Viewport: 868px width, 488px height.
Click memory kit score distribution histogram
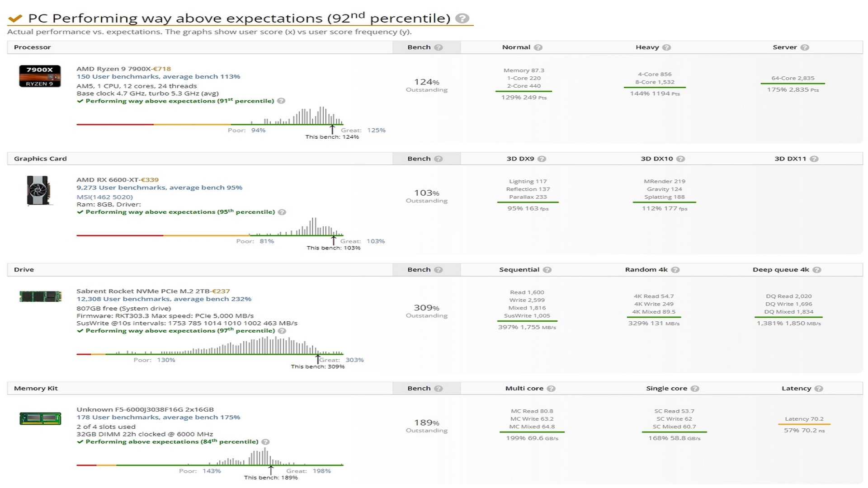[x=210, y=457]
